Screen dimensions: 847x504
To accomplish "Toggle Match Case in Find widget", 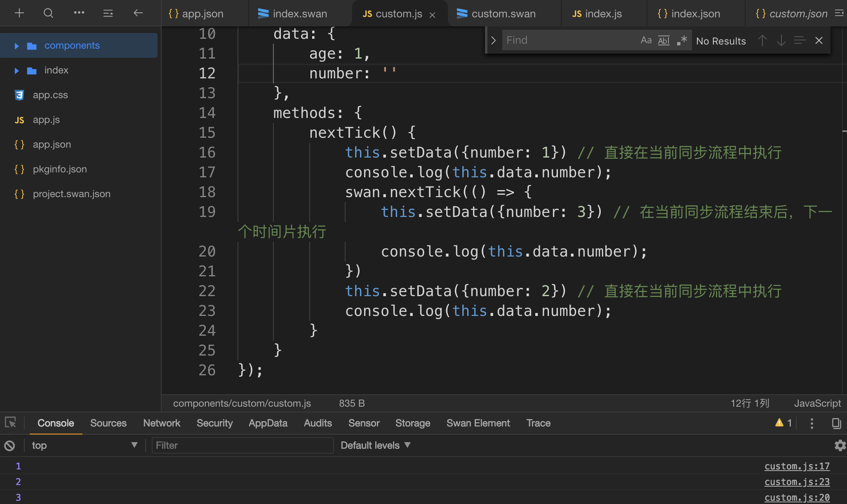I will (646, 40).
